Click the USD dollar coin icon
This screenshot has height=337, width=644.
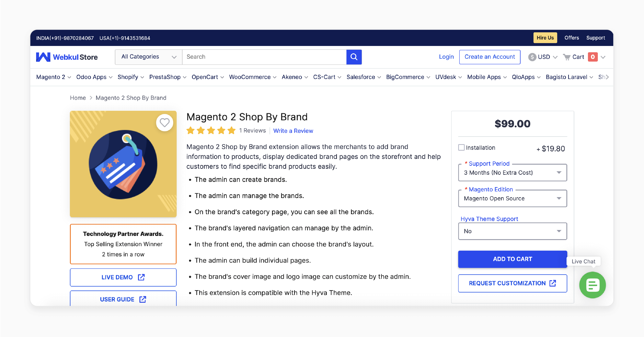532,57
